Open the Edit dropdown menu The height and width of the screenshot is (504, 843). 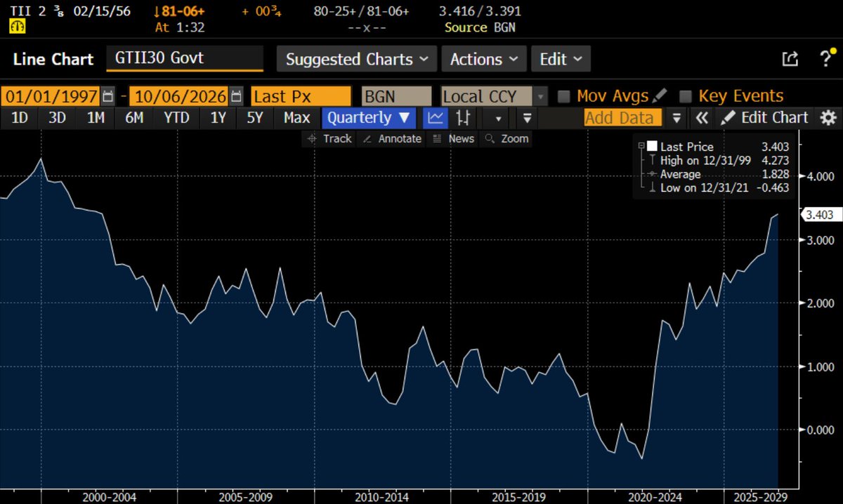point(561,59)
